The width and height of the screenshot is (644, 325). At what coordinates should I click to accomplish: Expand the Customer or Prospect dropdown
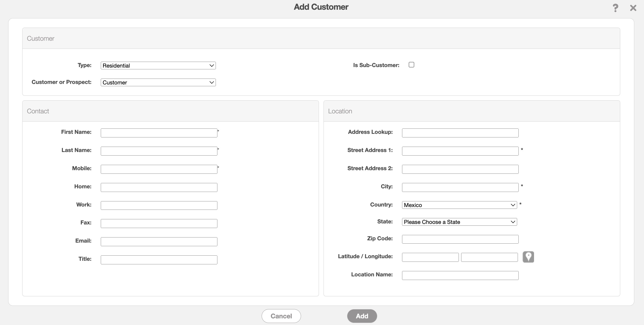(158, 82)
